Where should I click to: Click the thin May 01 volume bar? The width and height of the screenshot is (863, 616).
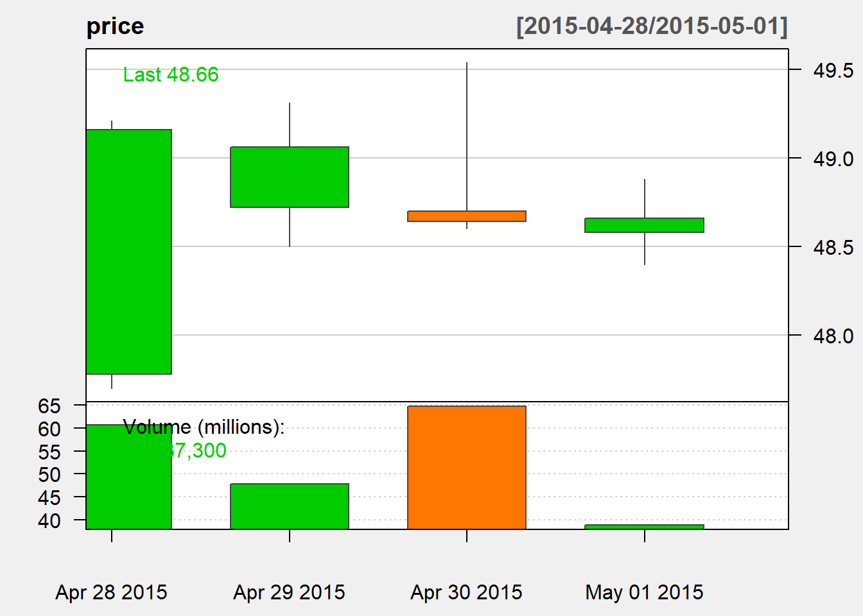pyautogui.click(x=644, y=527)
